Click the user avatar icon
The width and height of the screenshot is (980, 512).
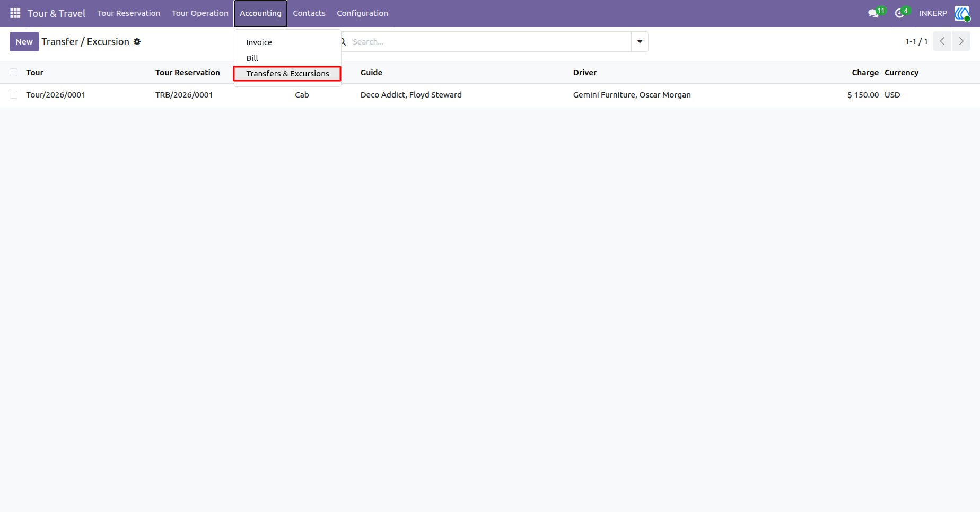click(x=962, y=13)
